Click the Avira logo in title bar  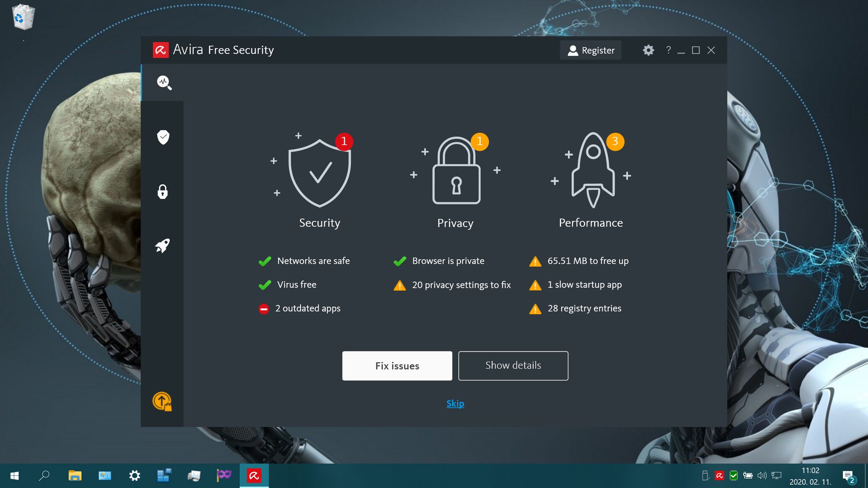pos(161,50)
